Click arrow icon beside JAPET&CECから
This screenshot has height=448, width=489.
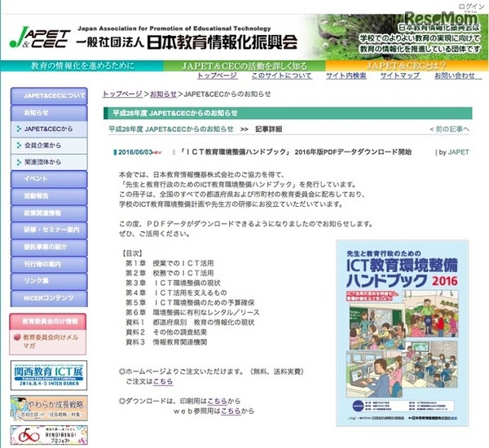coord(19,129)
